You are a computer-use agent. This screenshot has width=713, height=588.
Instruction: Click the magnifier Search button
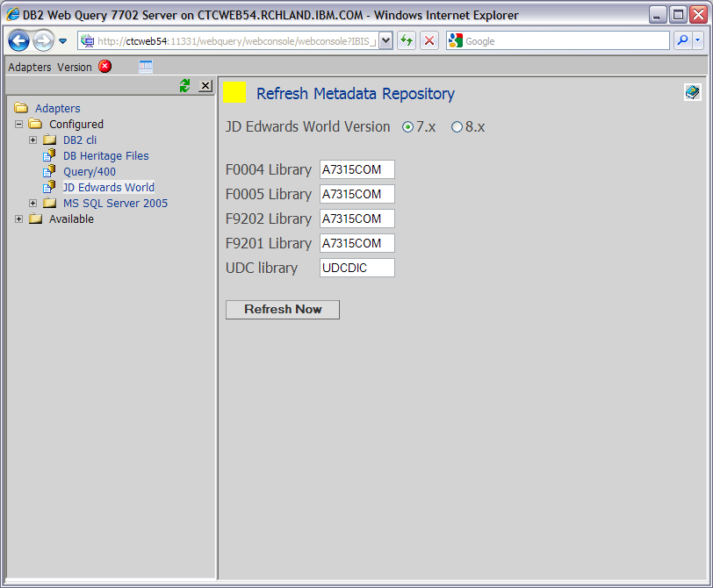coord(682,41)
